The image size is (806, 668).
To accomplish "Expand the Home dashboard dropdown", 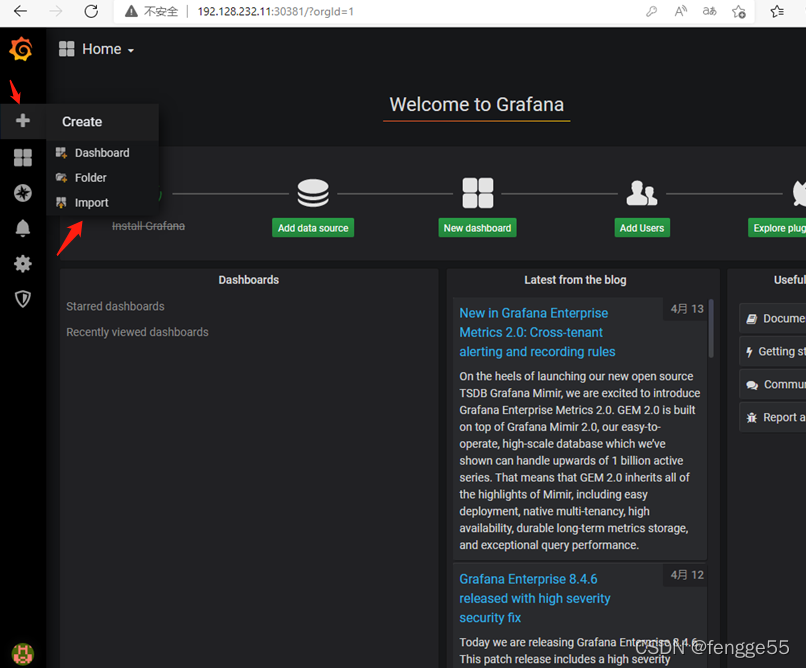I will pos(131,50).
